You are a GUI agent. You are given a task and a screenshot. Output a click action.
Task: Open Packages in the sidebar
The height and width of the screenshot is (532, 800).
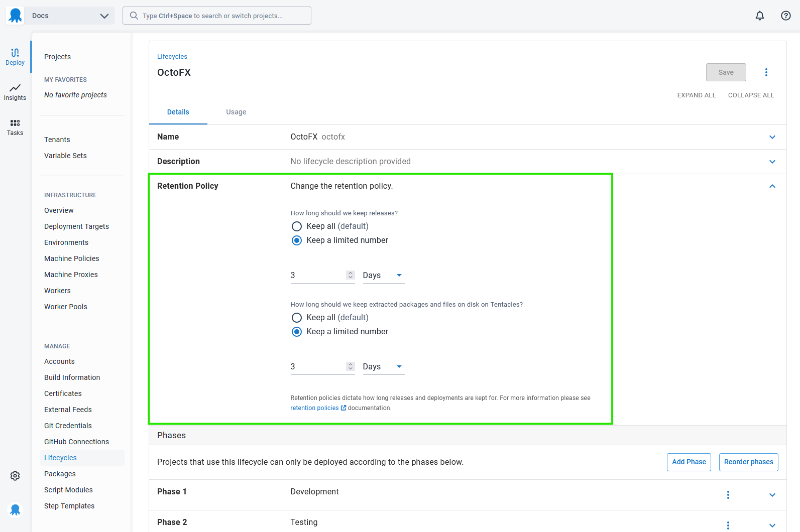60,474
